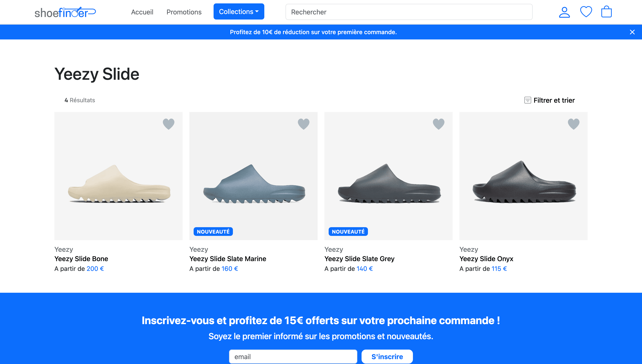Open Yeezy Slide Bone product image
This screenshot has height=364, width=642.
[118, 176]
